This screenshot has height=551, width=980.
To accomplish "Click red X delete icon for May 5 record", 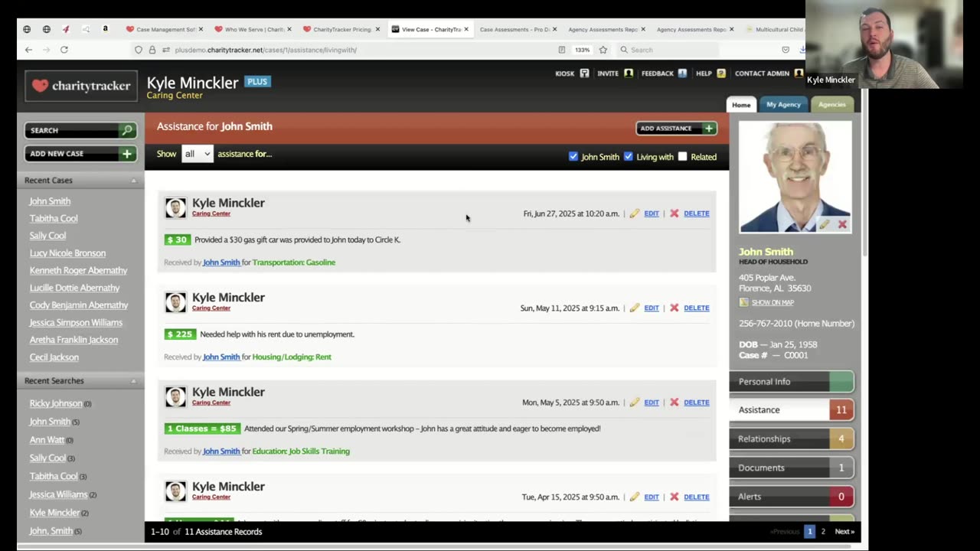I will (x=675, y=403).
